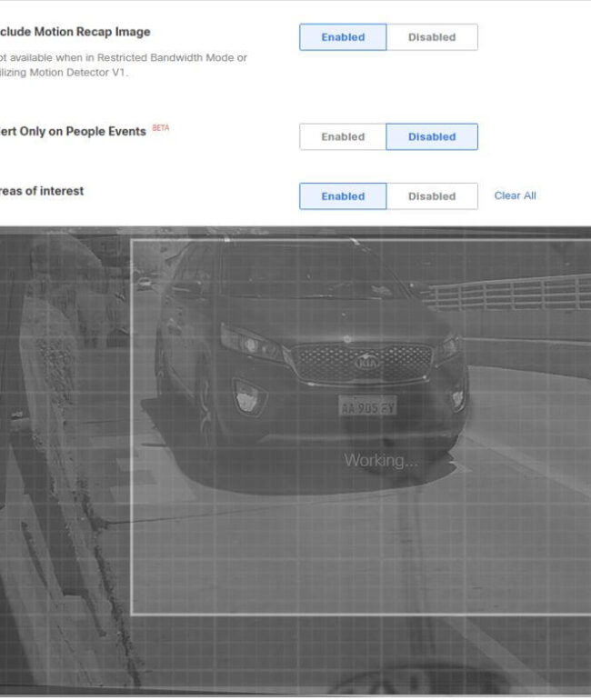
Task: Disable Alert Only on People Events
Action: pos(432,136)
